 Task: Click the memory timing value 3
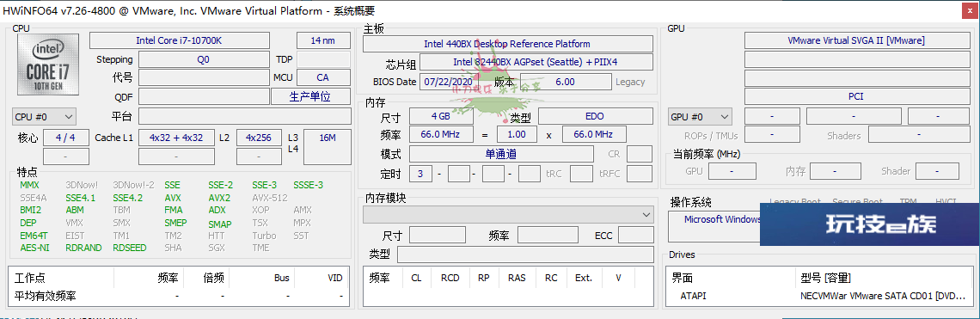pos(420,174)
